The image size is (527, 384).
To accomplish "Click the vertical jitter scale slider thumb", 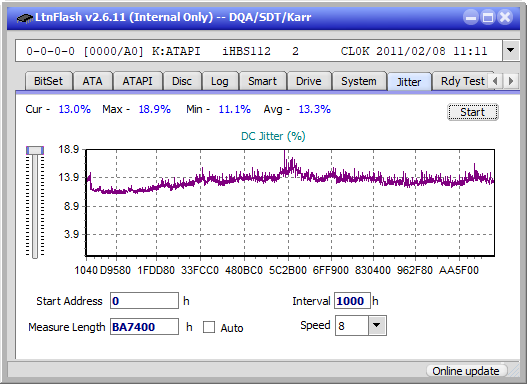I will 35,150.
